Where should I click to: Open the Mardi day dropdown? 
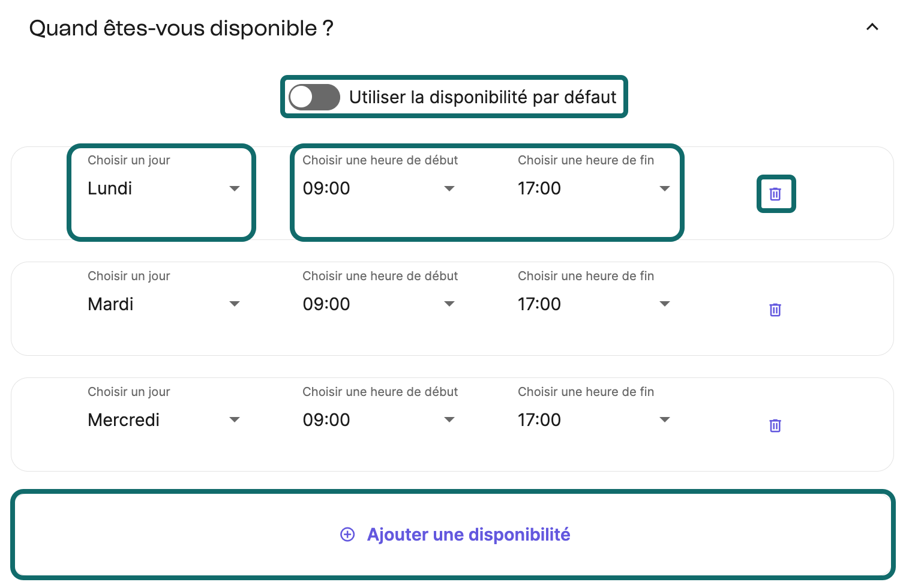[163, 304]
